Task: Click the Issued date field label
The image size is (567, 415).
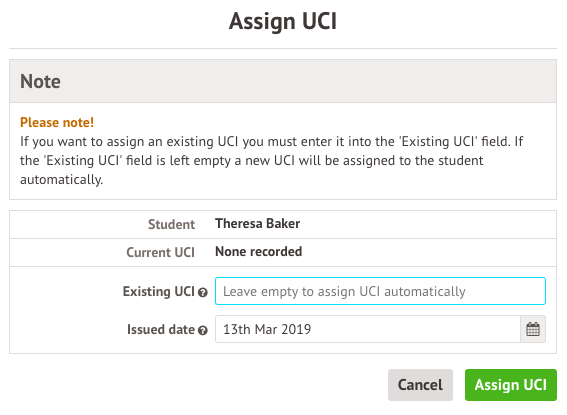Action: point(161,330)
